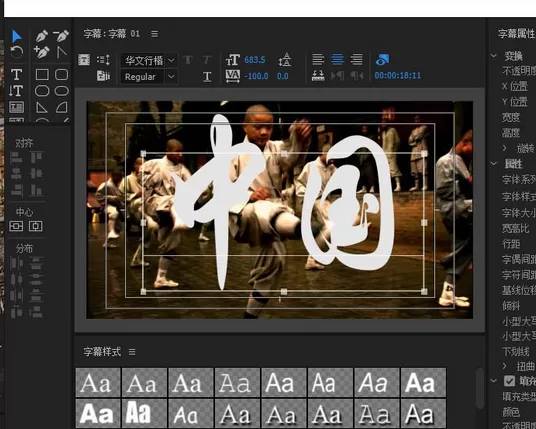Image resolution: width=536 pixels, height=429 pixels.
Task: Open the Tab Stops icon
Action: (318, 76)
